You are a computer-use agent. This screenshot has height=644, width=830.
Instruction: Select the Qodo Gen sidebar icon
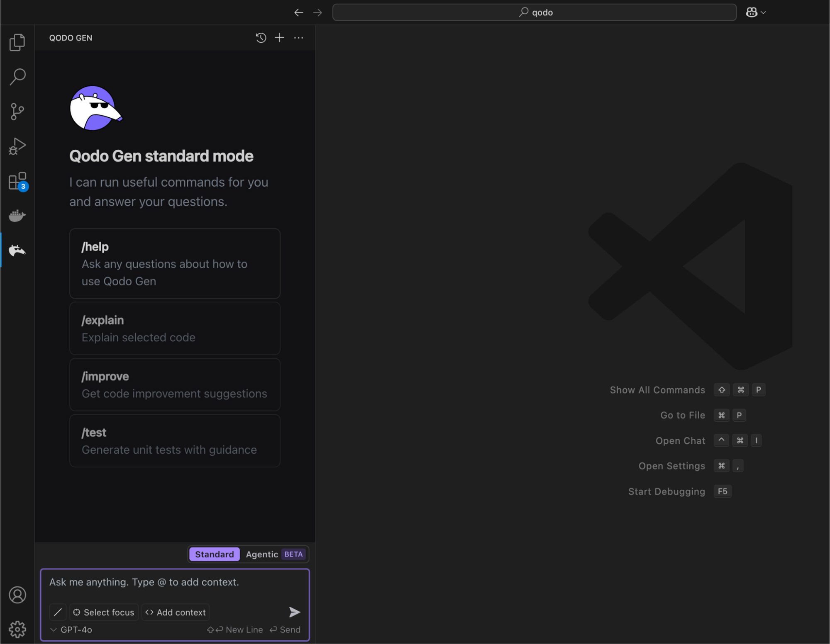17,250
